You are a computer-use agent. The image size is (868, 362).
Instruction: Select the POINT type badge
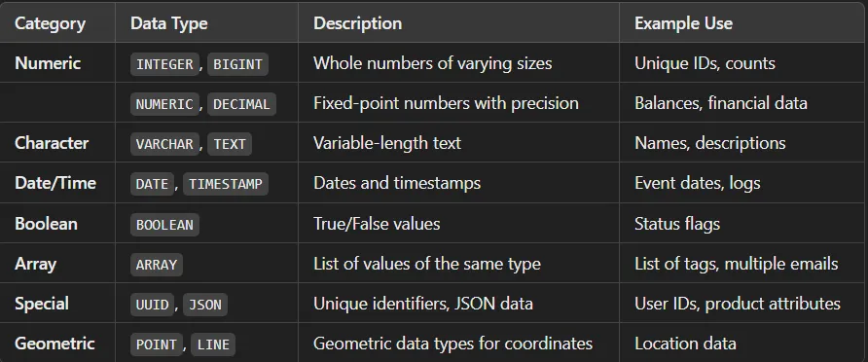(x=157, y=344)
